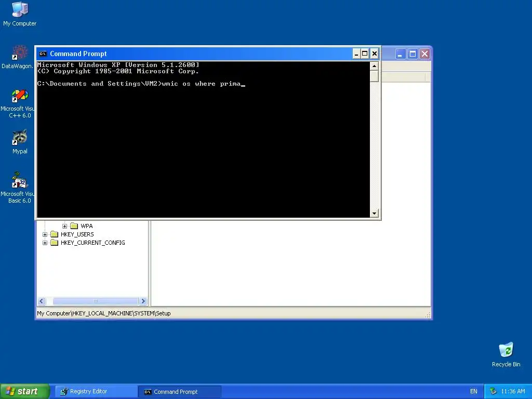Click Command Prompt vertical scroll thumb
532x399 pixels.
[x=374, y=76]
